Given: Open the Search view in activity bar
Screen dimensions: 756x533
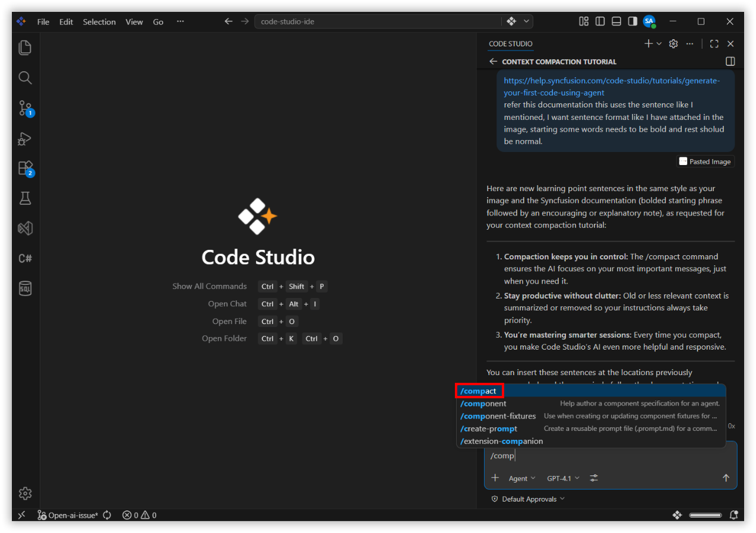Looking at the screenshot, I should tap(25, 78).
